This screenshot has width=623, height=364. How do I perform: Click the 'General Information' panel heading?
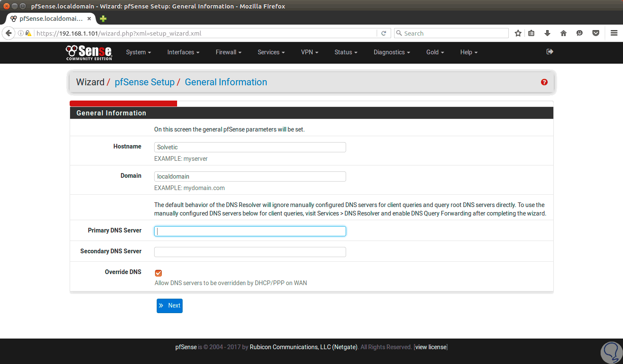click(111, 113)
